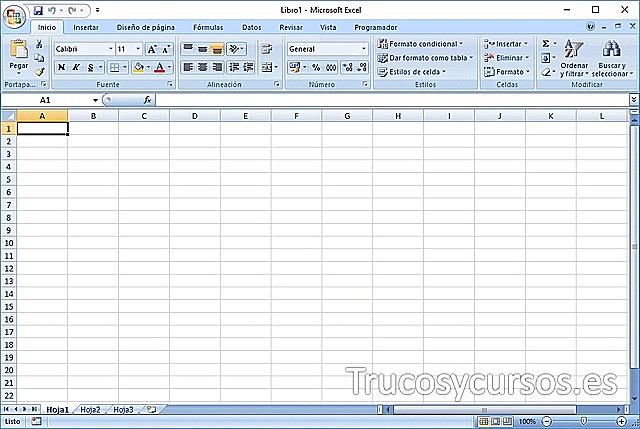The image size is (640, 429).
Task: Click the zoom slider handle
Action: coord(583,421)
